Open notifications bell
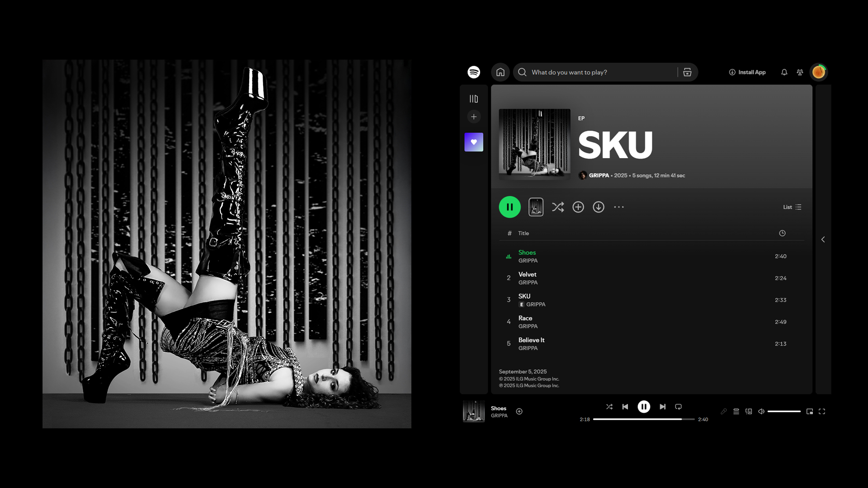The width and height of the screenshot is (868, 488). tap(784, 72)
